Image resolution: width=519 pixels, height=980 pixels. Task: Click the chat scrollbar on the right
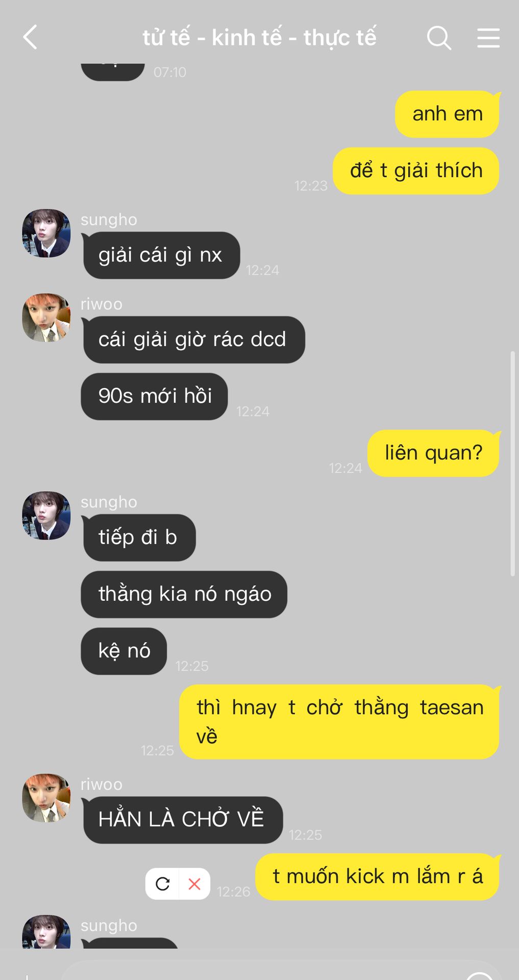click(512, 463)
